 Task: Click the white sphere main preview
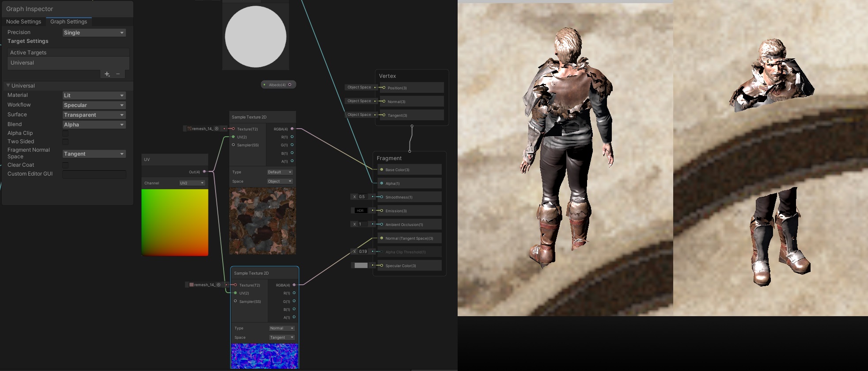[x=255, y=37]
